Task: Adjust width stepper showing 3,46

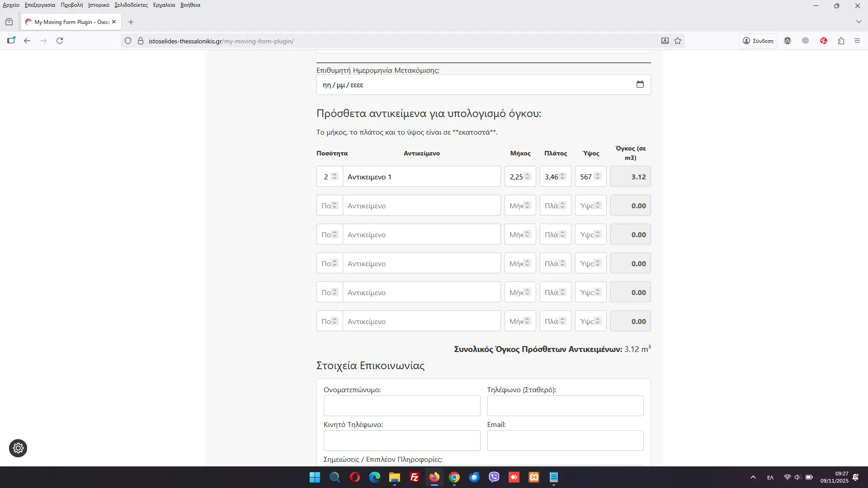Action: (562, 177)
